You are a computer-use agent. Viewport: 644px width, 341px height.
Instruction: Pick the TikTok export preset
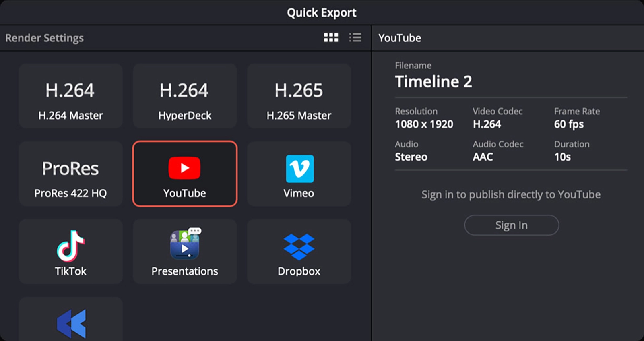click(x=71, y=252)
